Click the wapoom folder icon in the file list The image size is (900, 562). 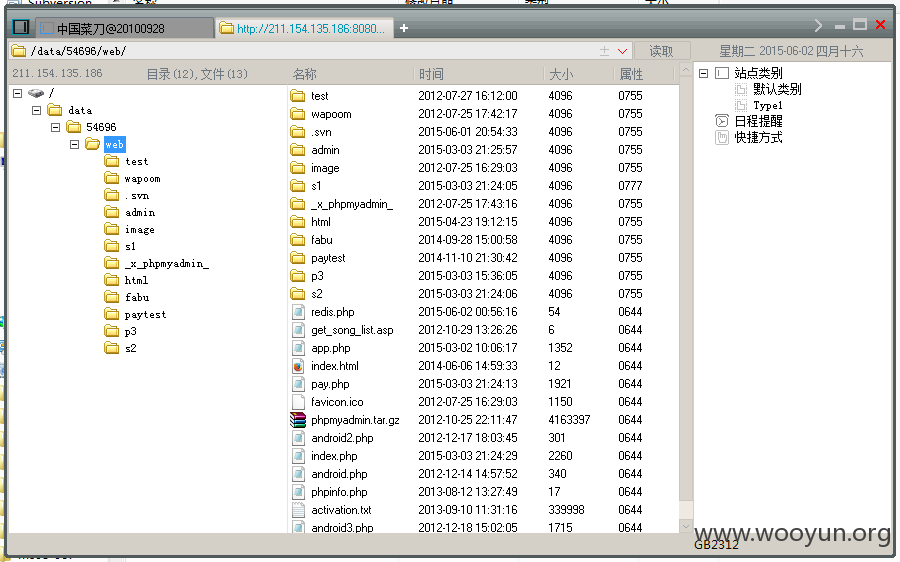(x=298, y=114)
